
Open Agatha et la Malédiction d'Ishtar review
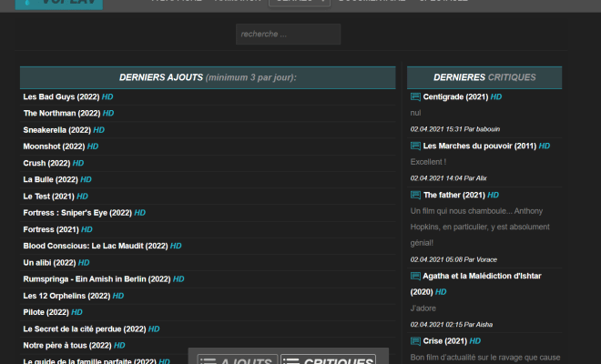click(x=476, y=284)
